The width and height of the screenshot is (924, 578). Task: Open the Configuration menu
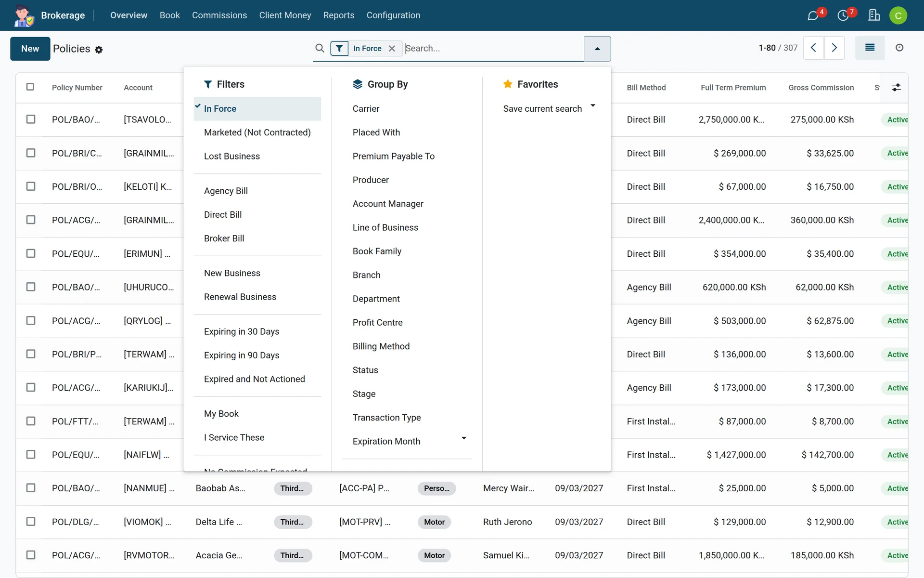[393, 15]
